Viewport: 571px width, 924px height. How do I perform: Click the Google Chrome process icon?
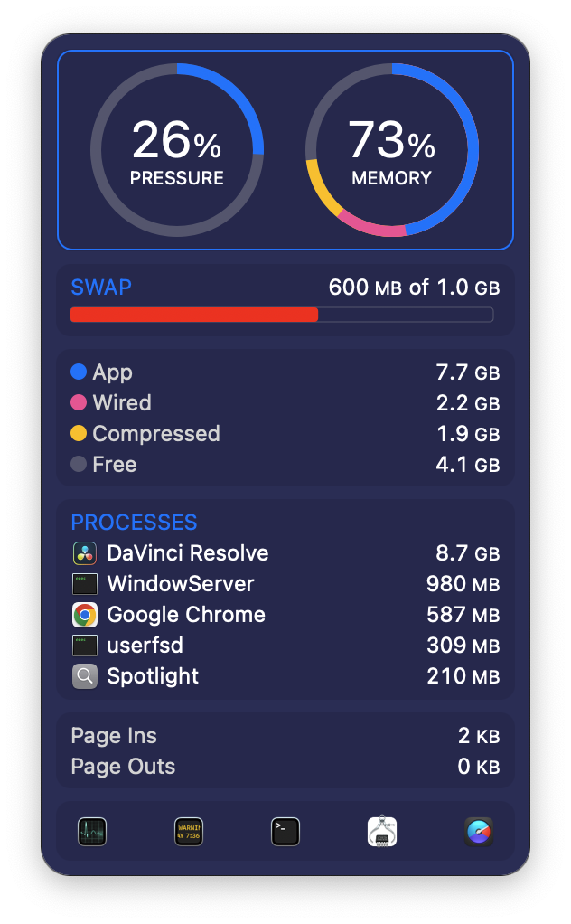tap(85, 615)
